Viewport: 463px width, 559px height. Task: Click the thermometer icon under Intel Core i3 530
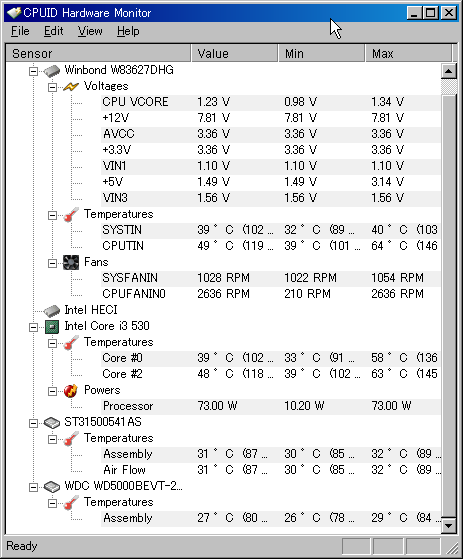(71, 342)
